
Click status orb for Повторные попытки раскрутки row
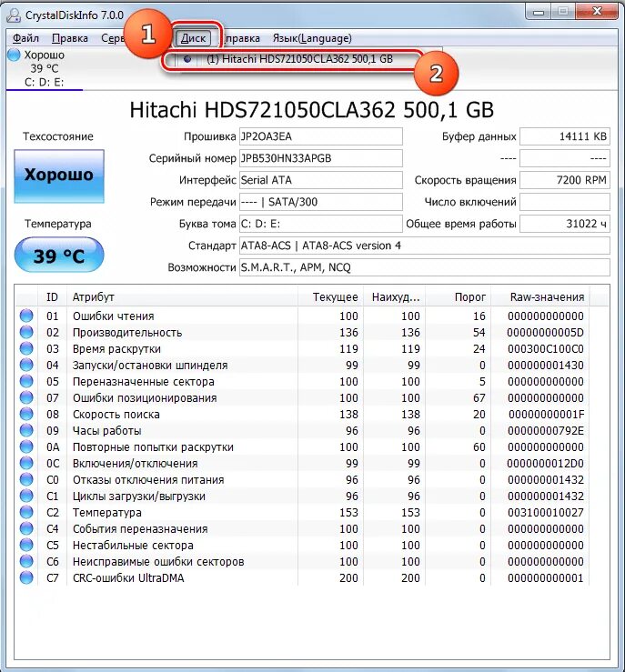(26, 447)
